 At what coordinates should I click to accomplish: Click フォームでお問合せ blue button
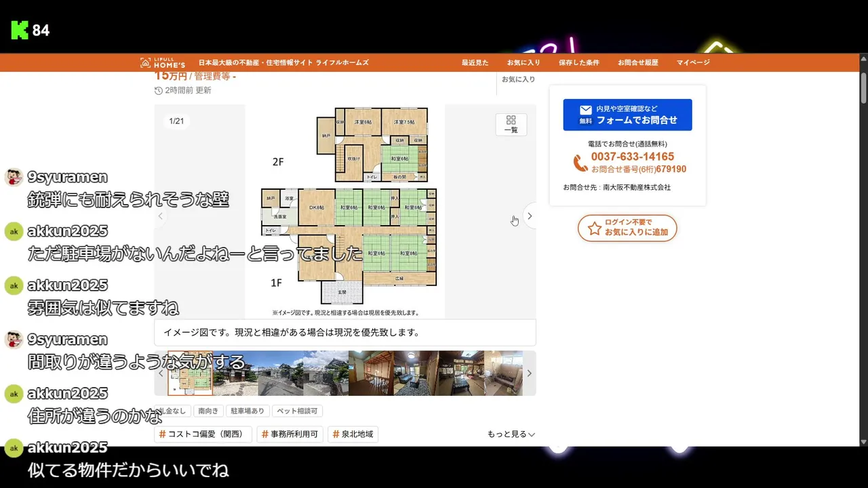coord(627,115)
